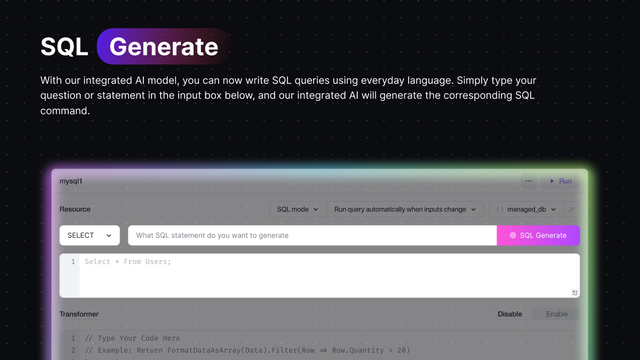640x360 pixels.
Task: Click the chevron arrow next to managed_db
Action: tap(553, 209)
